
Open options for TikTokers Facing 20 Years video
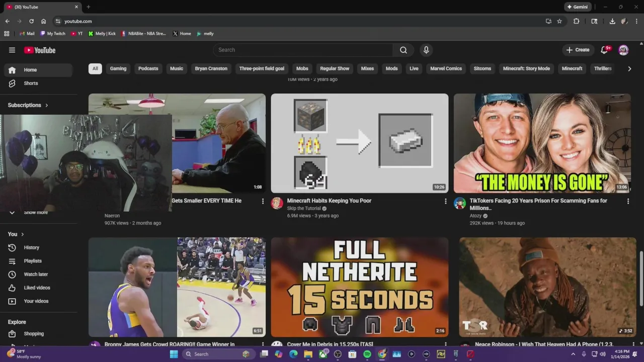(628, 201)
